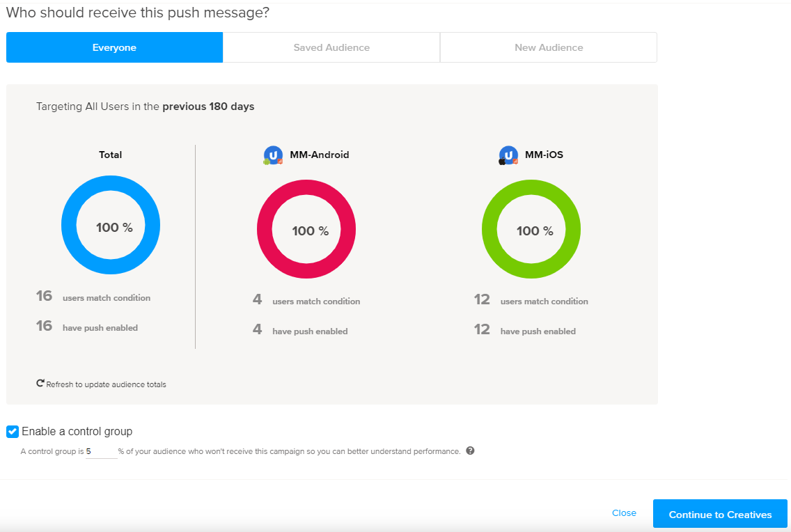This screenshot has height=532, width=791.
Task: Click the MM-iOS platform label
Action: pos(544,155)
